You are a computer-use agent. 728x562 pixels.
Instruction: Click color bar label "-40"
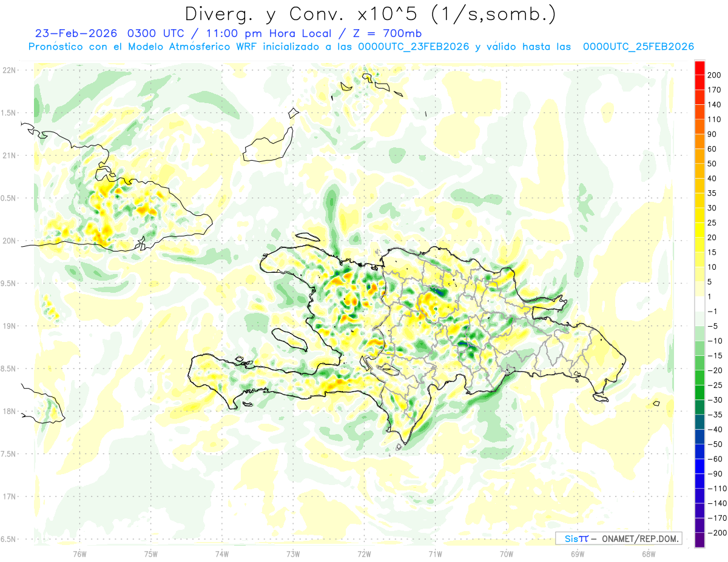[715, 429]
